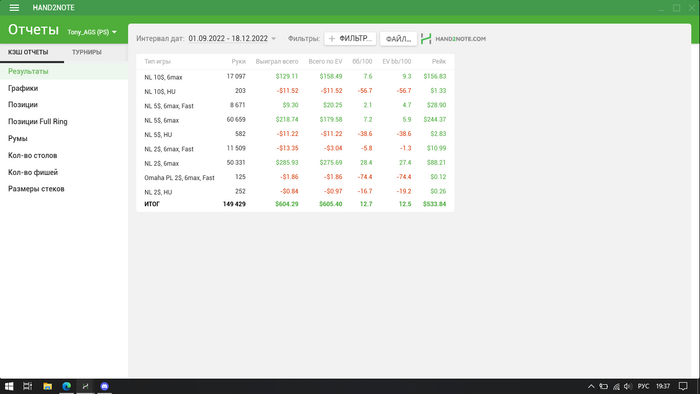Select the Omaha PL 2$, 6max, Fast row
700x394 pixels.
tap(295, 177)
